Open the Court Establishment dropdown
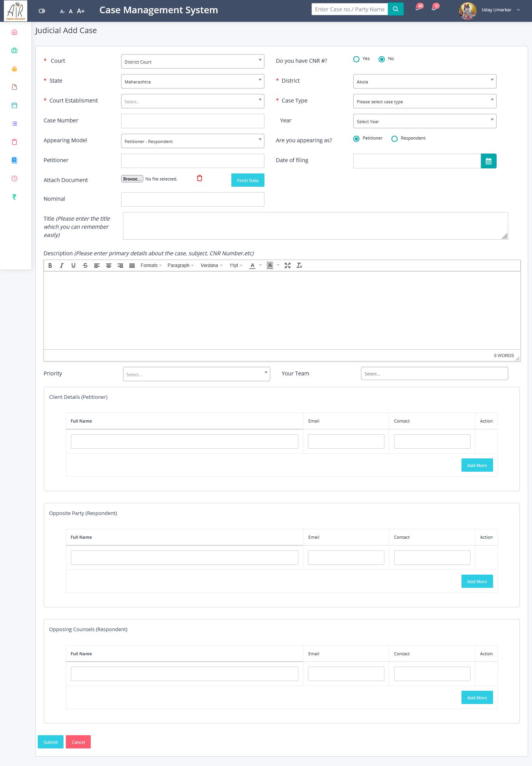Image resolution: width=532 pixels, height=766 pixels. point(192,101)
